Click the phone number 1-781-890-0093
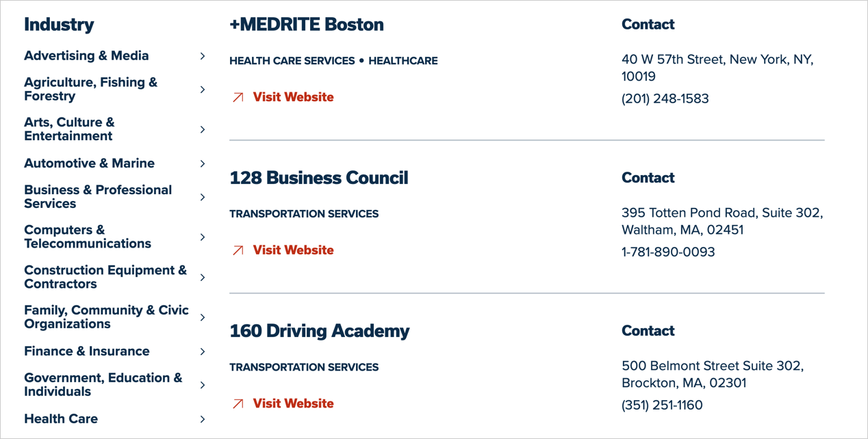Viewport: 868px width, 439px height. [668, 252]
